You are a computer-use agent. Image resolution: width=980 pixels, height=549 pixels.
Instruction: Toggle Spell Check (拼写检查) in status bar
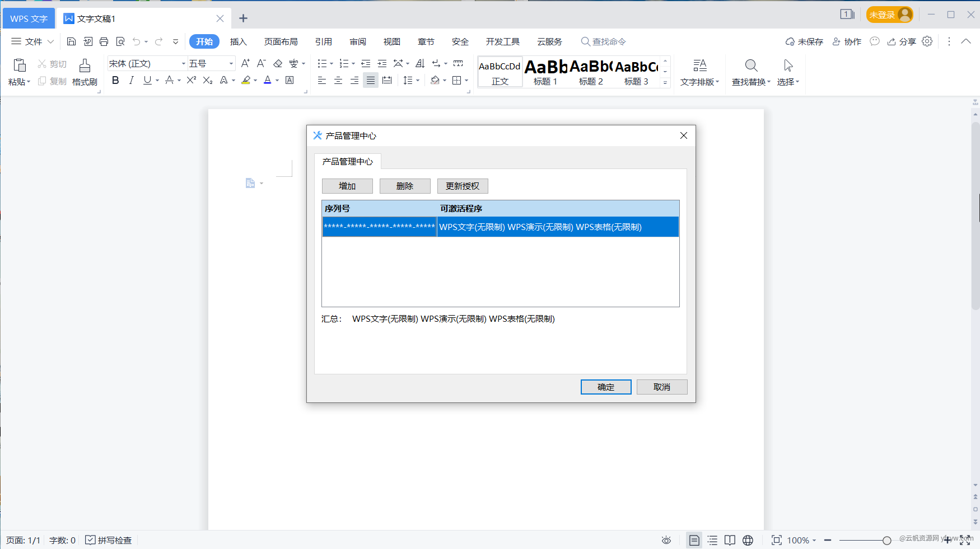tap(109, 540)
